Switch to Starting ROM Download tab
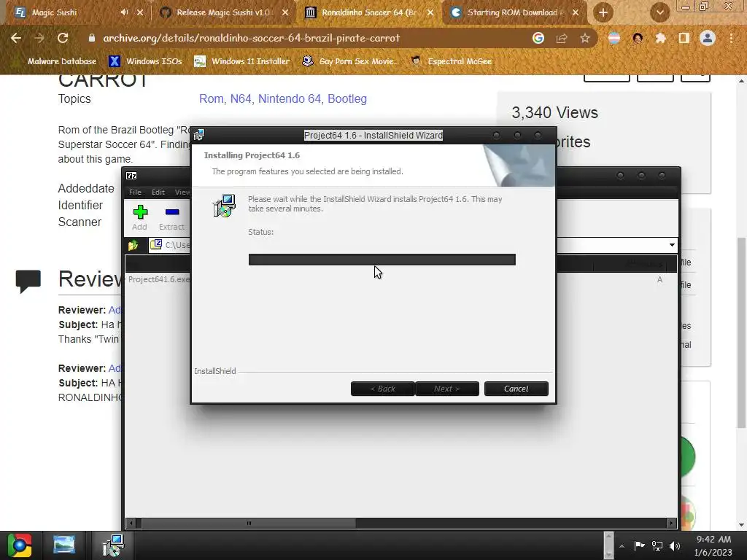The image size is (747, 560). [x=514, y=12]
